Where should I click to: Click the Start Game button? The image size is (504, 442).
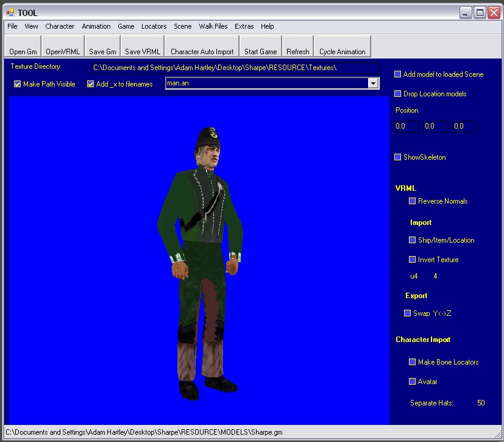(260, 46)
